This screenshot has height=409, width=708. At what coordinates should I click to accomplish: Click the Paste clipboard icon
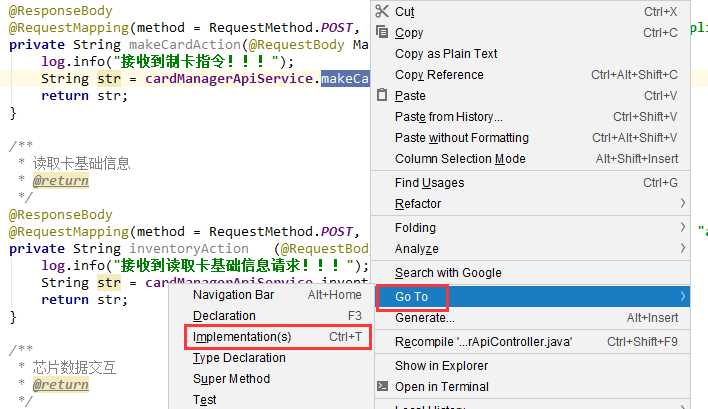[382, 95]
